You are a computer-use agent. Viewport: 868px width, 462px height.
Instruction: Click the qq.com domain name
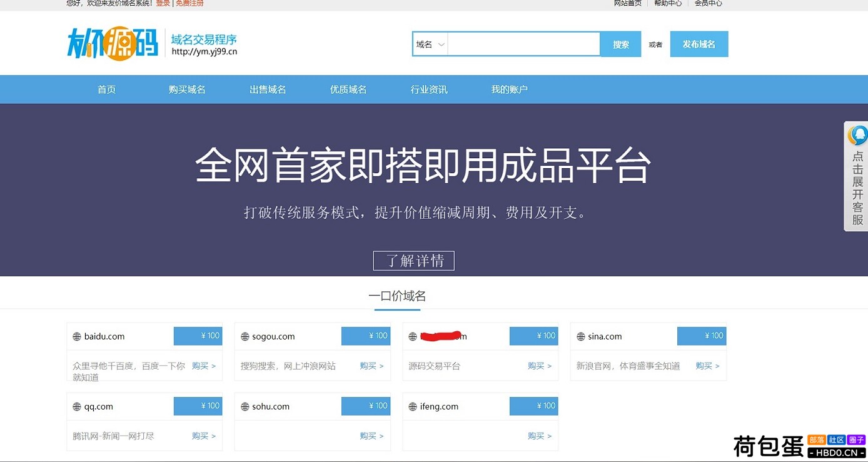click(x=99, y=406)
